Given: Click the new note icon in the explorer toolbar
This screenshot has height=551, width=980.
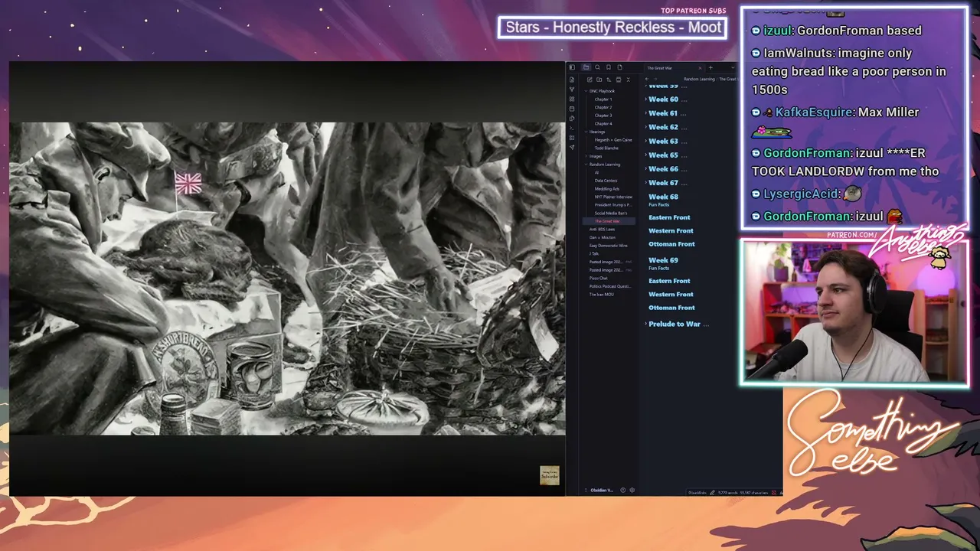Looking at the screenshot, I should point(590,80).
